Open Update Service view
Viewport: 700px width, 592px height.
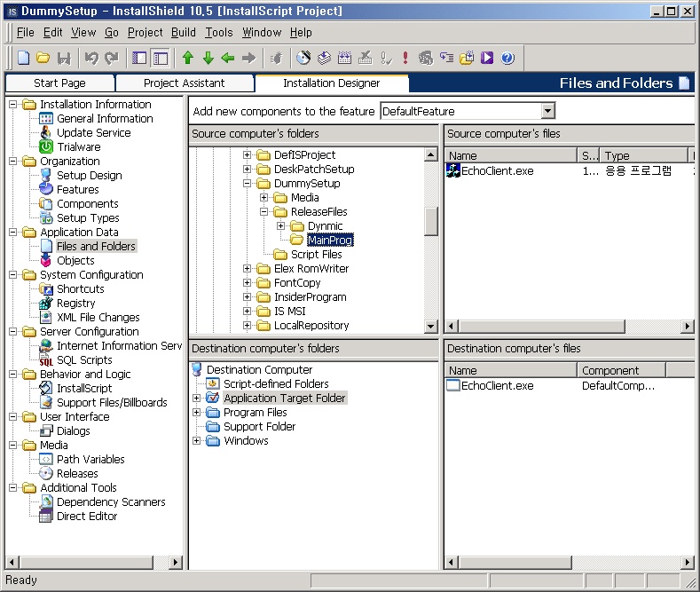[94, 133]
